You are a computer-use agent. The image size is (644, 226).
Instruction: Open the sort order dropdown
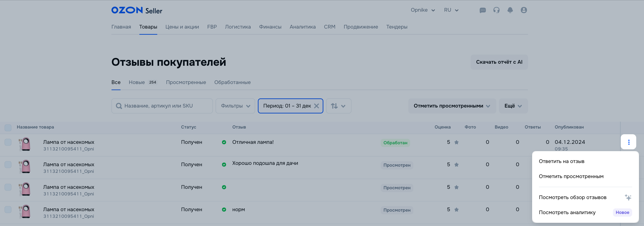338,106
